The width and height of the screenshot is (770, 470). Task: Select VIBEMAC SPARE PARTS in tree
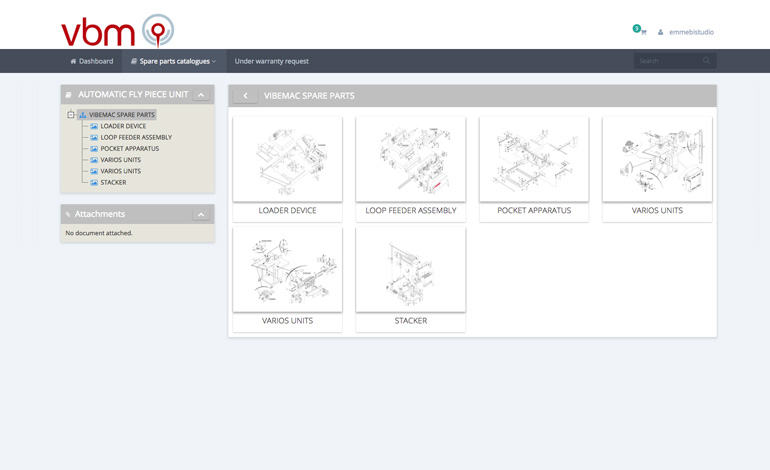(x=122, y=115)
